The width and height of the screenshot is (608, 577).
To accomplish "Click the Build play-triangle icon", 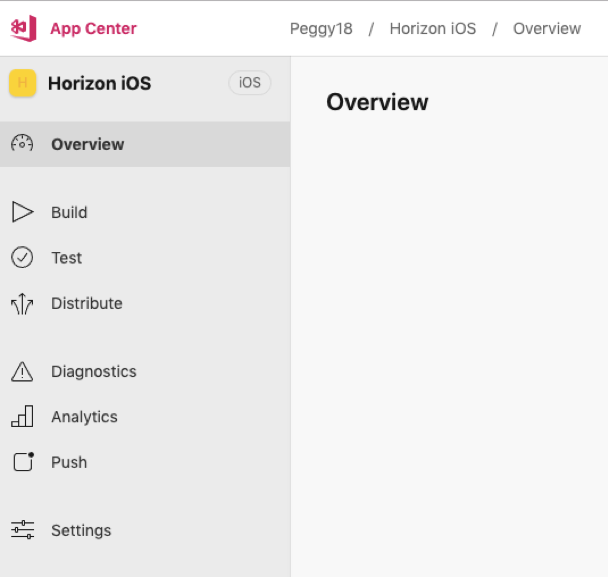I will coord(22,212).
